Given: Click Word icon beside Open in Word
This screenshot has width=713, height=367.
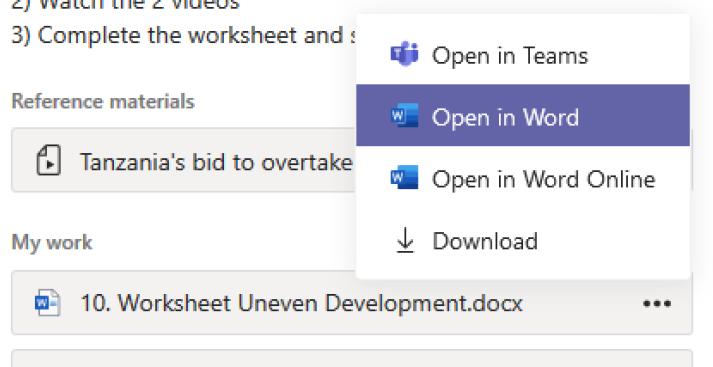Looking at the screenshot, I should click(x=404, y=116).
